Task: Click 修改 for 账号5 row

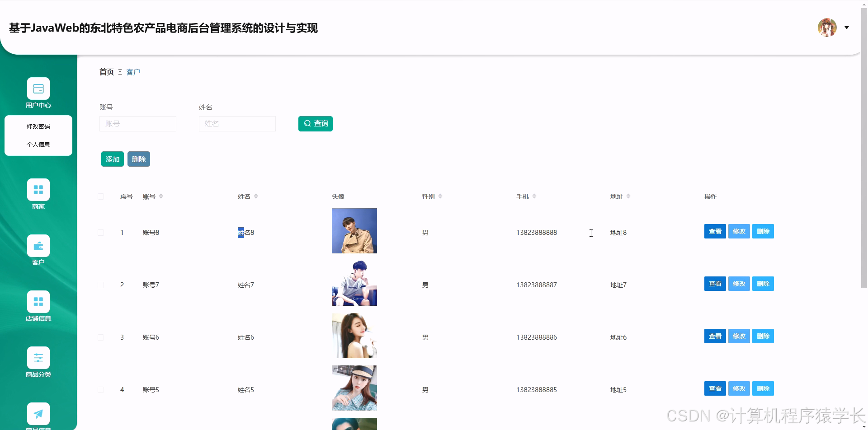Action: (x=739, y=388)
